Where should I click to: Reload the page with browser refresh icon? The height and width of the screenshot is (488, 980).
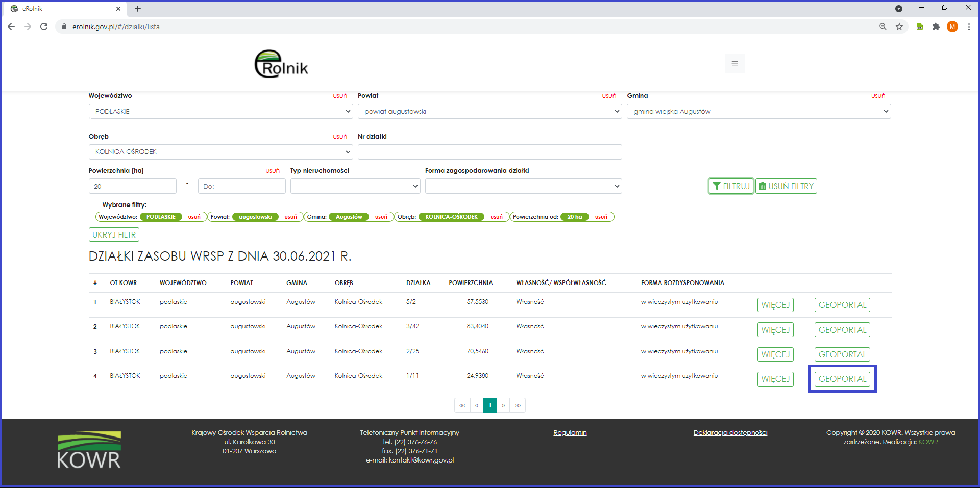44,27
